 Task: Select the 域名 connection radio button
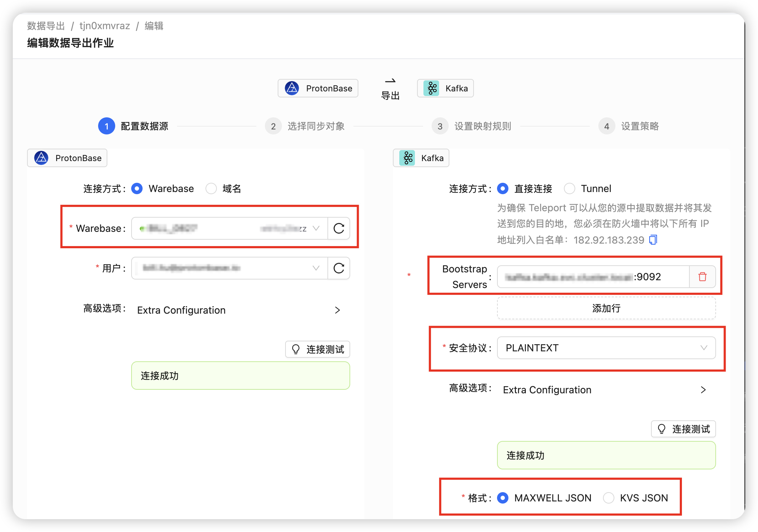pyautogui.click(x=211, y=188)
